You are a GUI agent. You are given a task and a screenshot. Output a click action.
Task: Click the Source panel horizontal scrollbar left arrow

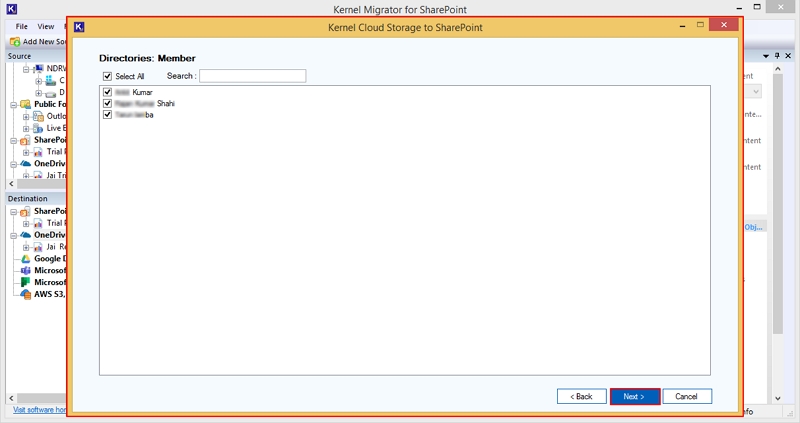click(11, 183)
